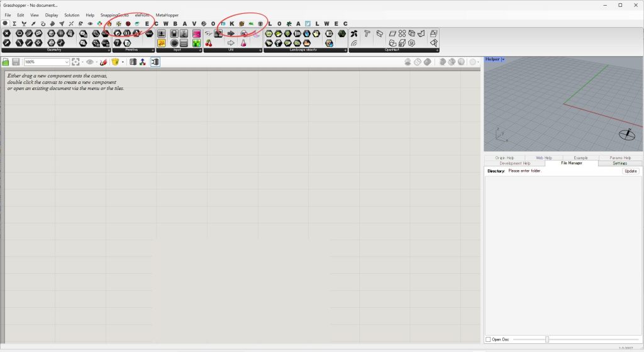Toggle the highlighted rightmost canvas toolbar button
This screenshot has width=644, height=352.
pos(155,62)
